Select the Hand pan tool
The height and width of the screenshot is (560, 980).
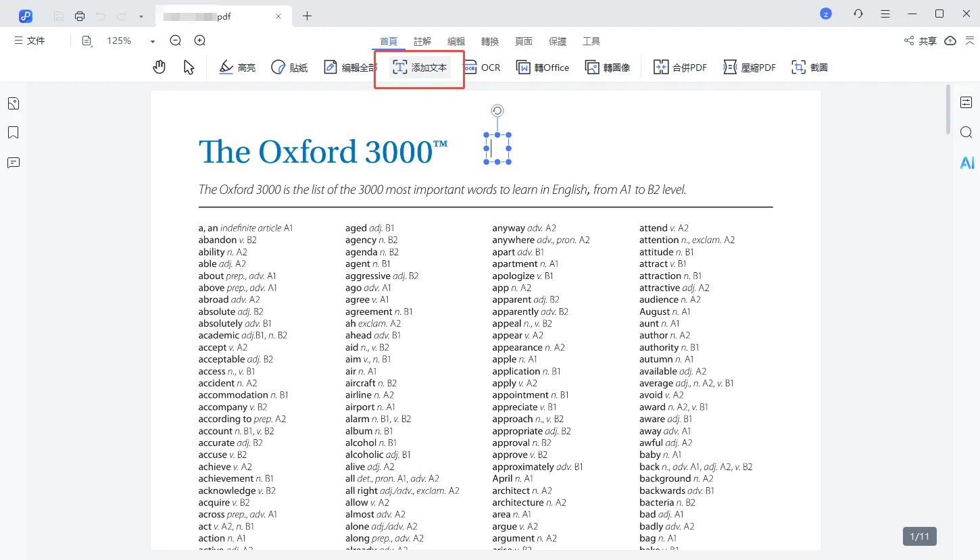click(x=160, y=67)
